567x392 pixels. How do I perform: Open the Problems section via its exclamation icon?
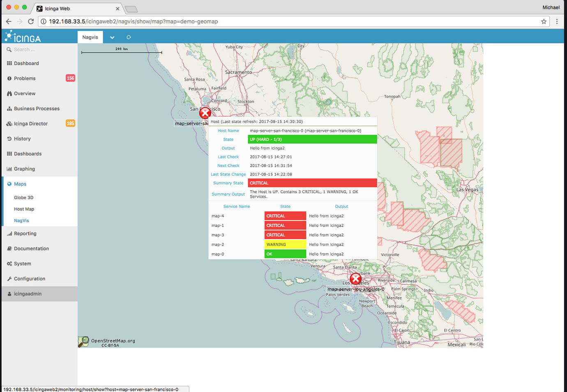point(9,78)
